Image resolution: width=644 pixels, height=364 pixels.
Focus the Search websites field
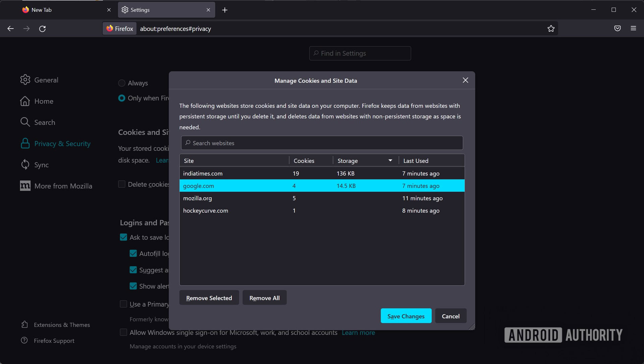(322, 143)
